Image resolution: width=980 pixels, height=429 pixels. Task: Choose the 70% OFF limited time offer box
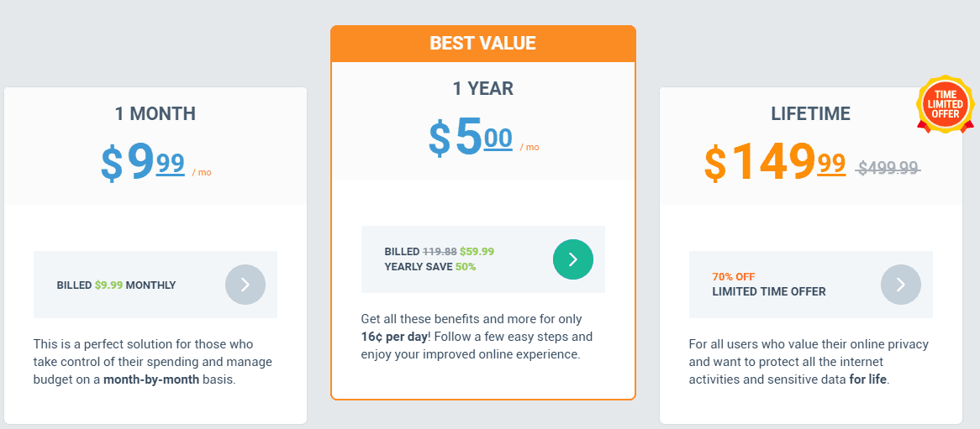coord(810,285)
